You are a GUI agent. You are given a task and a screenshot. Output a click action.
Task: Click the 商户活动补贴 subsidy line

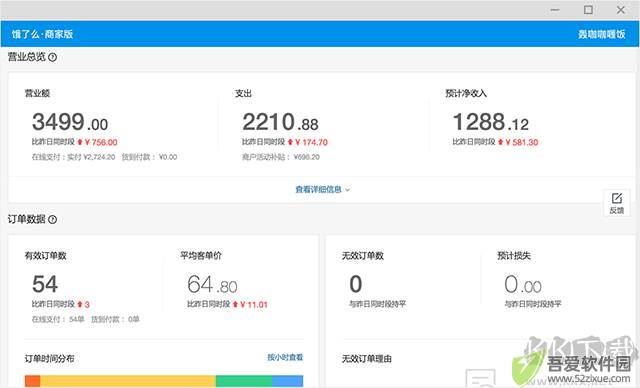click(x=281, y=157)
